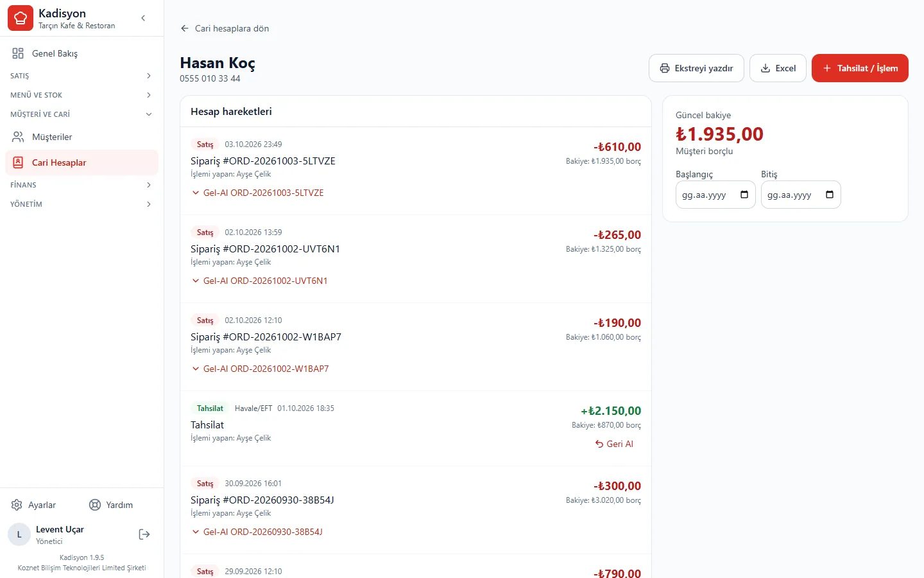
Task: Click the Genel Bakış dashboard icon
Action: coord(18,53)
